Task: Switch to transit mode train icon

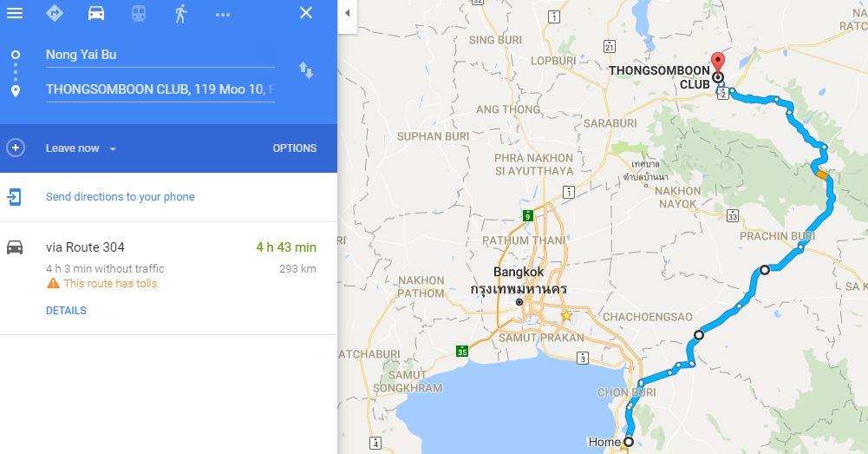Action: [x=139, y=13]
